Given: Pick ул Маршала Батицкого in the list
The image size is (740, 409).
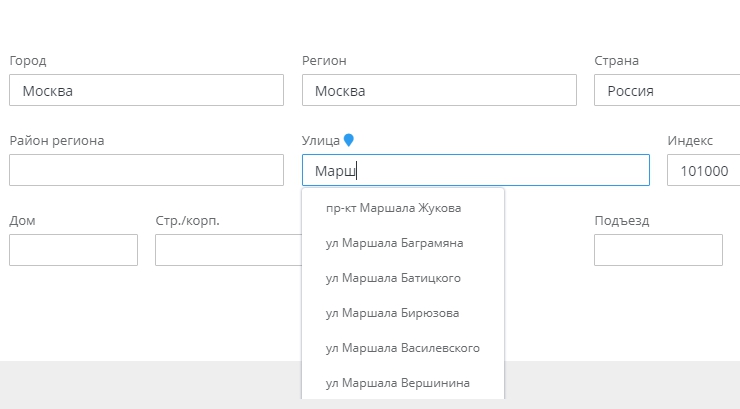Looking at the screenshot, I should [393, 278].
